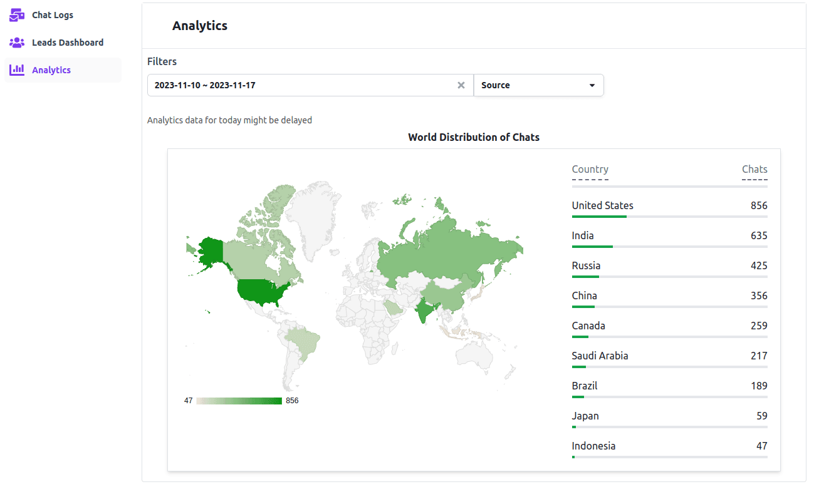Select the United States row in table
The image size is (814, 504).
[670, 207]
